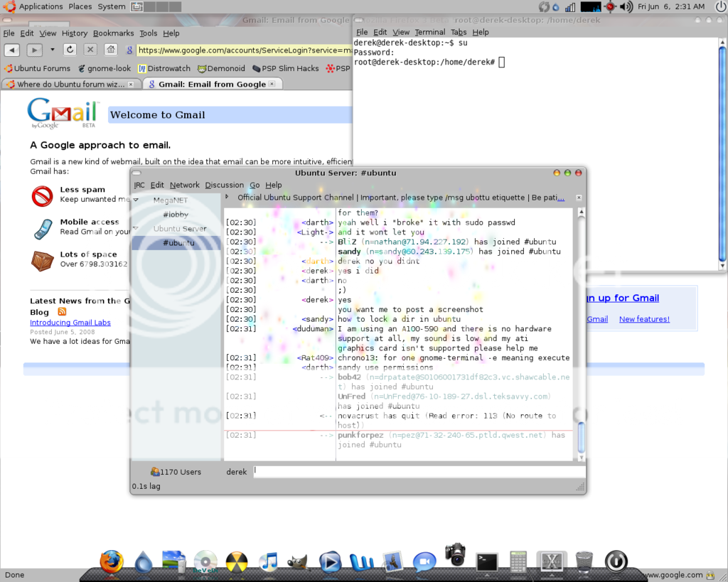Click the Distrowatch bookmark

click(x=164, y=68)
